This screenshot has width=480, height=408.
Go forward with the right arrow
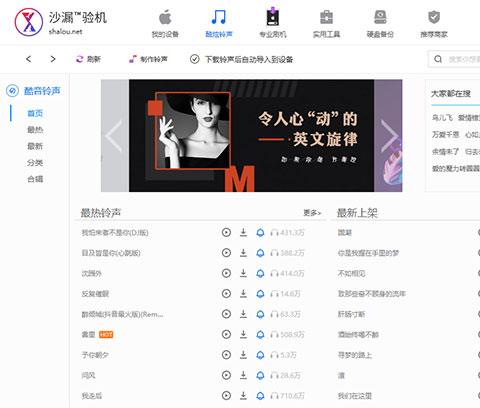click(53, 59)
